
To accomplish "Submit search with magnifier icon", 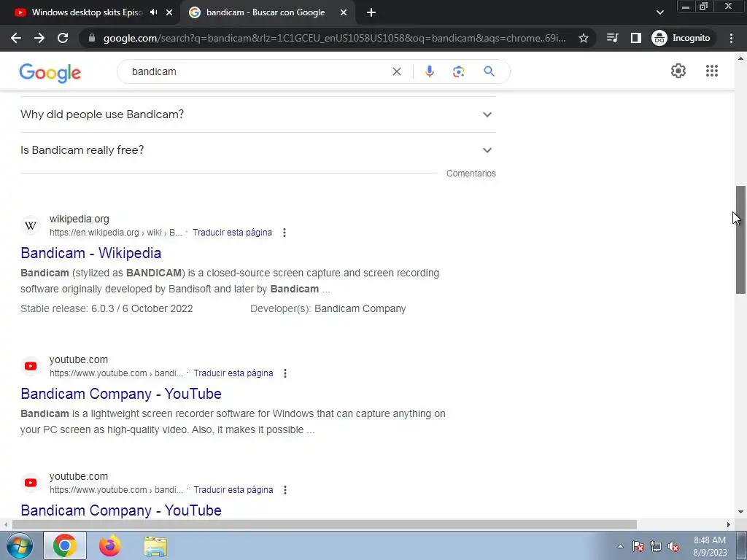I will pos(489,71).
